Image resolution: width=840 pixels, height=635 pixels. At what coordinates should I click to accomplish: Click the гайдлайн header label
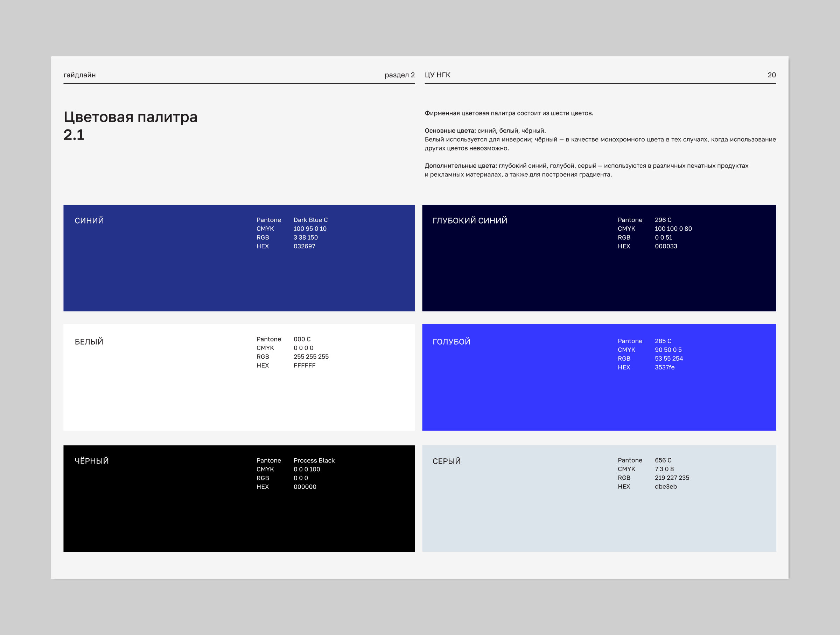[79, 75]
